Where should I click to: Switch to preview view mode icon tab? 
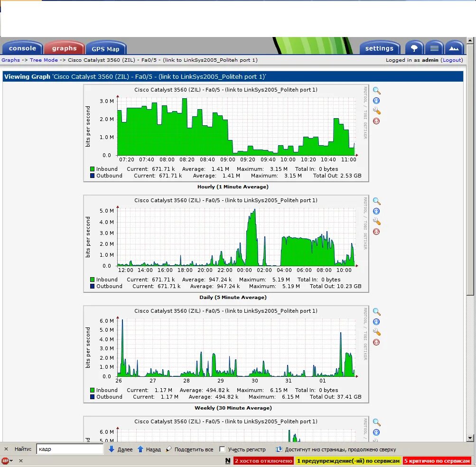pos(454,48)
